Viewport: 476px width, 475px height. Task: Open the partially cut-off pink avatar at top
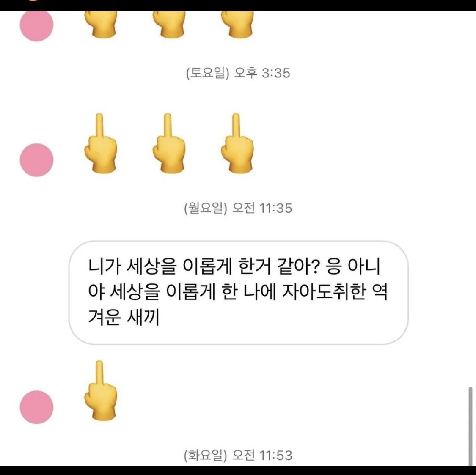(37, 26)
